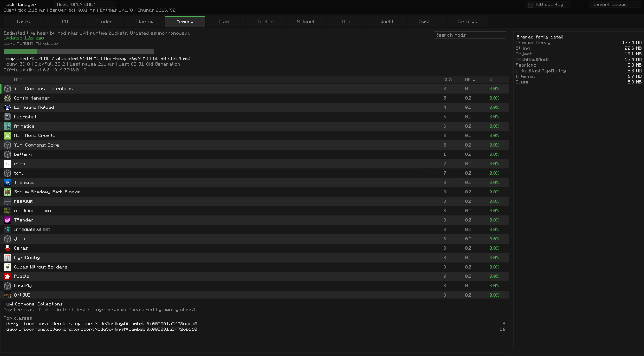Click the Puzzle row name

click(22, 276)
